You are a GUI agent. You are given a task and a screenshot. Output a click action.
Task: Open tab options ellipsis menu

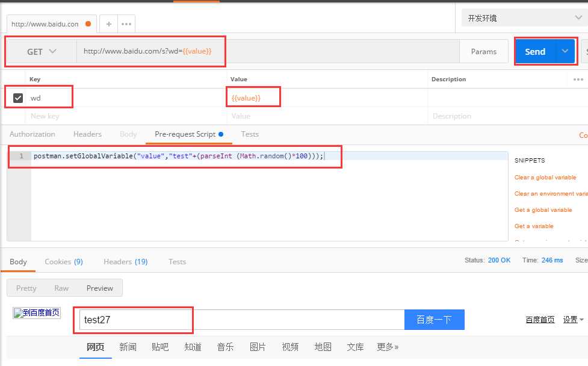pyautogui.click(x=126, y=24)
